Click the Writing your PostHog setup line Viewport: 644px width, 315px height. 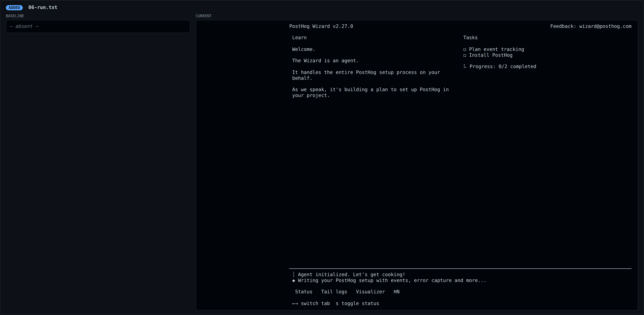392,280
